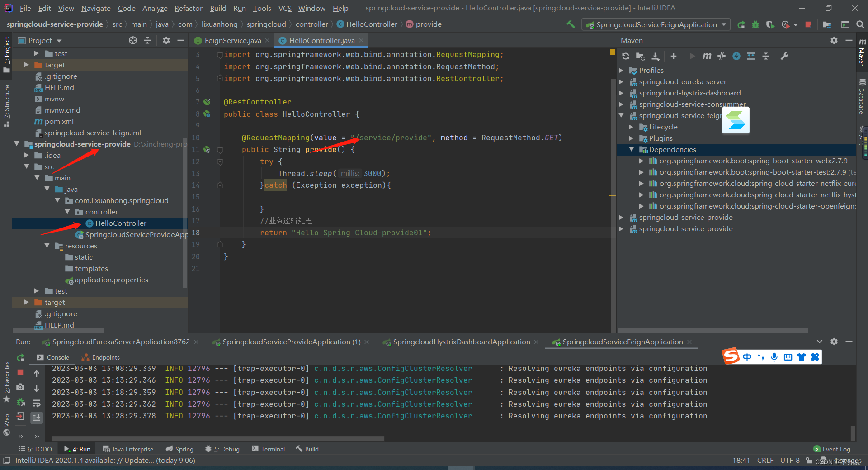Open Maven settings wrench icon
This screenshot has width=868, height=470.
click(784, 56)
